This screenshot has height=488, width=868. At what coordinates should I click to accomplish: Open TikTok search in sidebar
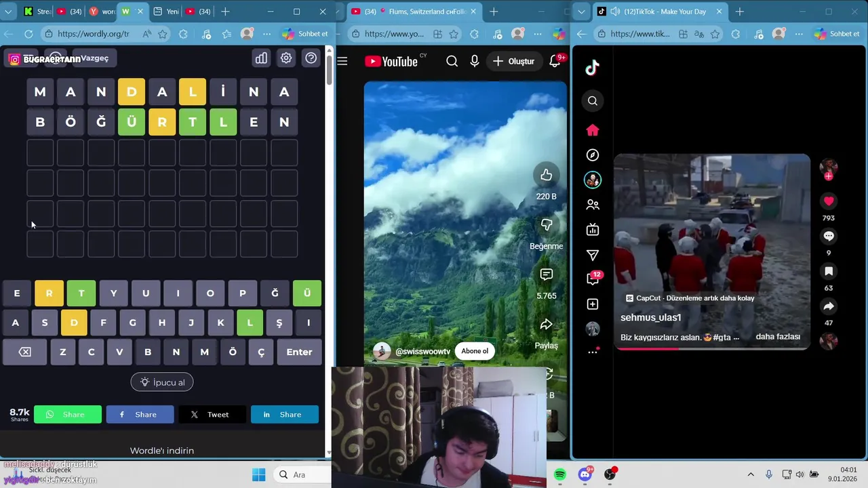coord(593,101)
